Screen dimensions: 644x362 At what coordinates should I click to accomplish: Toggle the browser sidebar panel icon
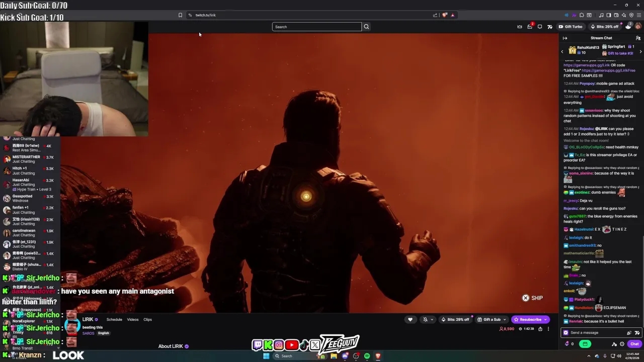click(x=609, y=15)
